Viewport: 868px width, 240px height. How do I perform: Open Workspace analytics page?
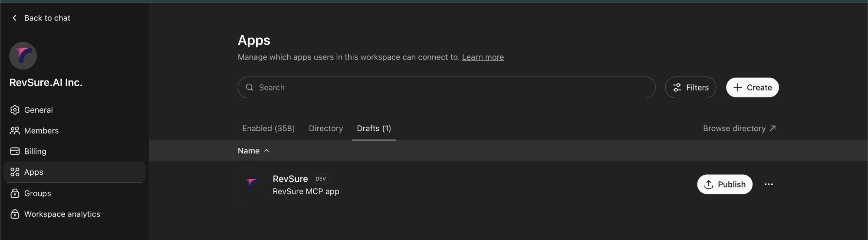click(x=74, y=214)
